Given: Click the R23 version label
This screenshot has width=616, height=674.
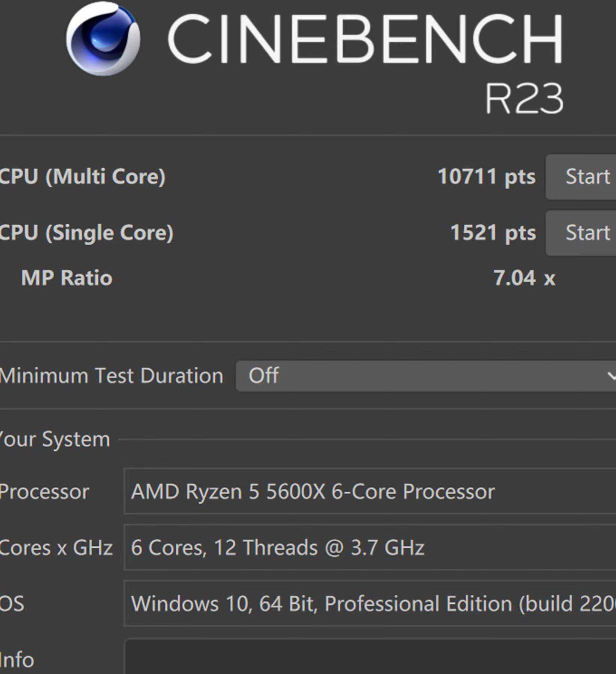Looking at the screenshot, I should point(524,99).
